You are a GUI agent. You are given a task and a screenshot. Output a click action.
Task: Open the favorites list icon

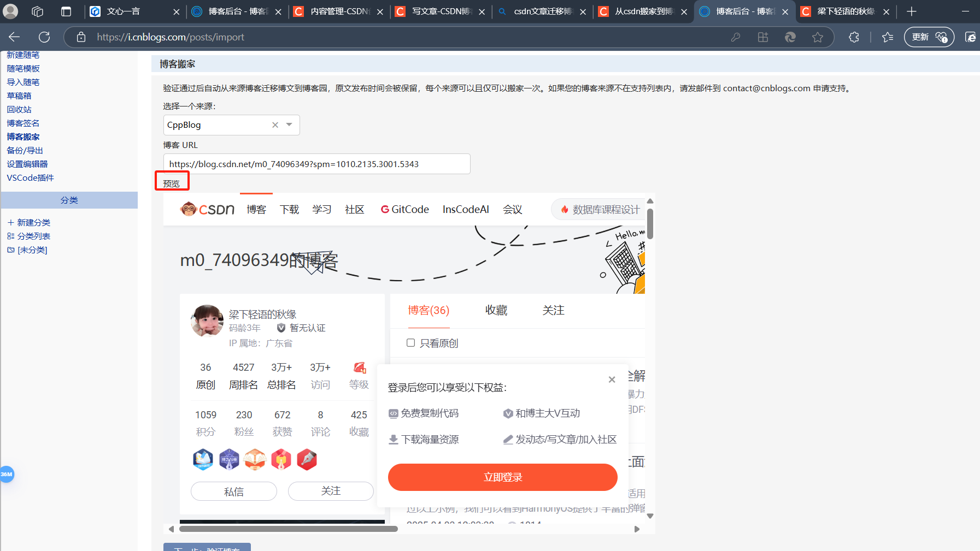tap(888, 37)
